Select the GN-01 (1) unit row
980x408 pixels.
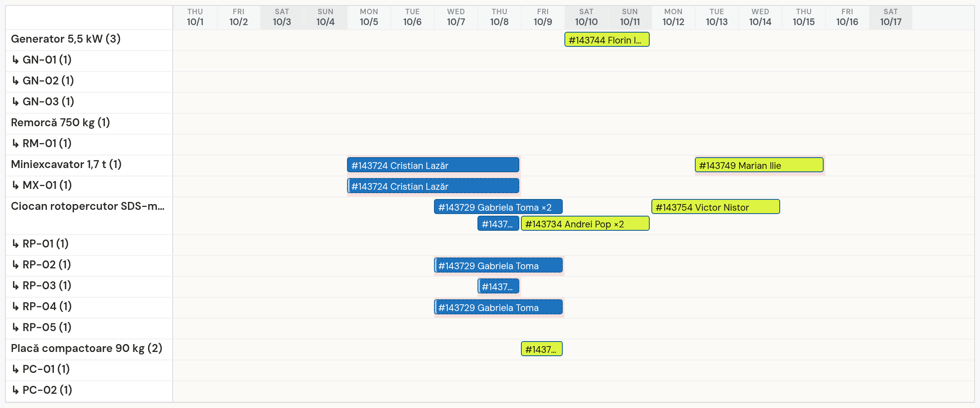click(89, 61)
